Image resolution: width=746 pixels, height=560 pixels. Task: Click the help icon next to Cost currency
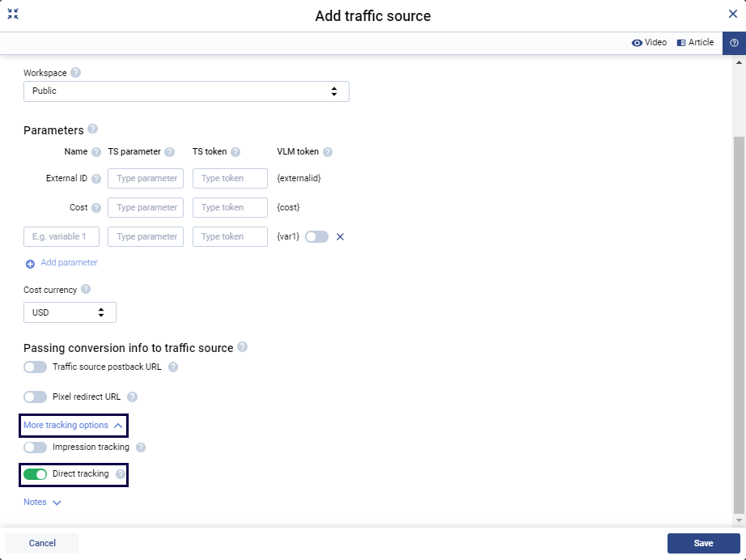coord(86,289)
